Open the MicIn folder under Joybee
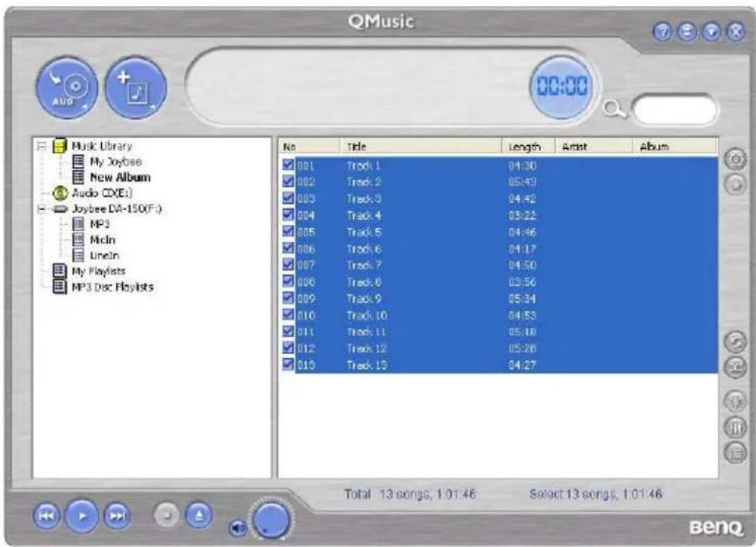 (x=103, y=240)
